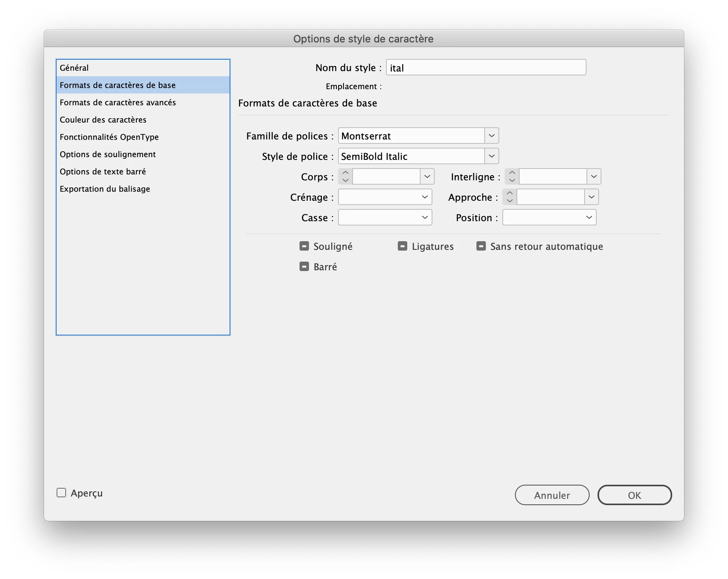Toggle the Ligatures checkbox
This screenshot has height=579, width=728.
(x=403, y=246)
